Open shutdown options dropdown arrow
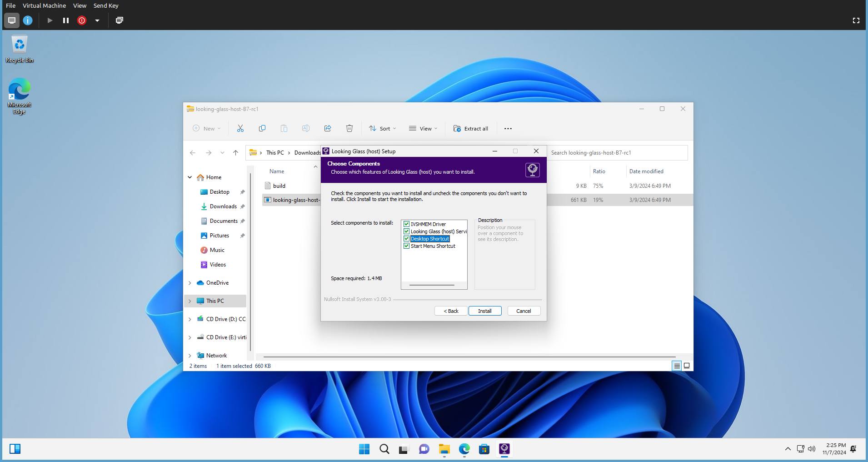 coord(97,20)
